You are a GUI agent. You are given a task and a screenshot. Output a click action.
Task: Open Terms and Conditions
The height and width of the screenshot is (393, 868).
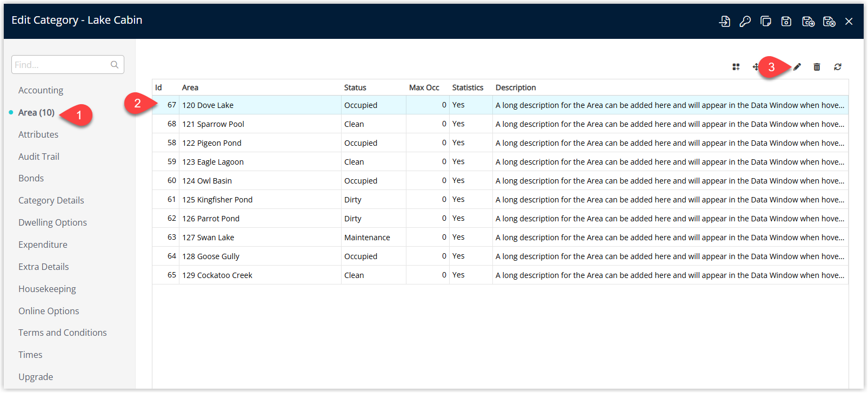63,333
